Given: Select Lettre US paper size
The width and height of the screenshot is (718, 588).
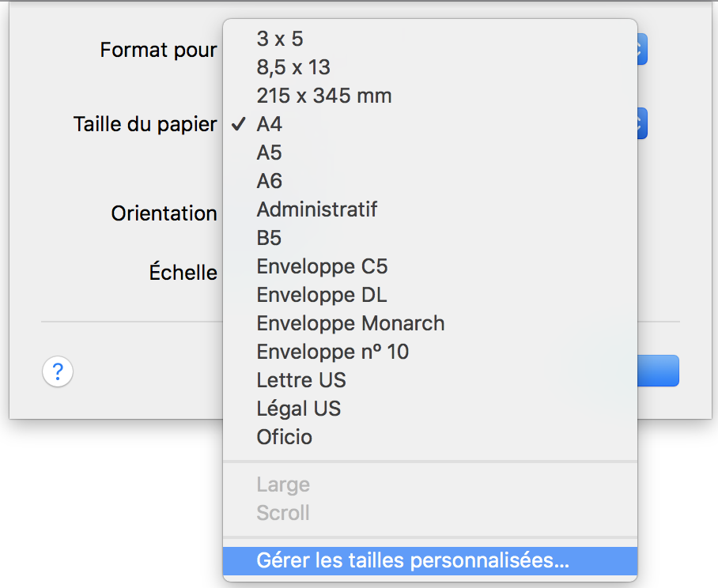Looking at the screenshot, I should [x=301, y=380].
